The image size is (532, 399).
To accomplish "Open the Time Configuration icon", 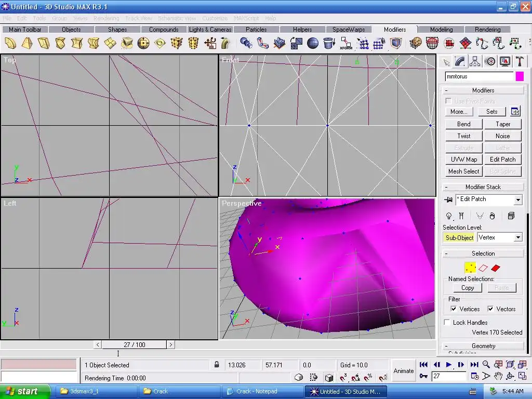I will pos(475,376).
